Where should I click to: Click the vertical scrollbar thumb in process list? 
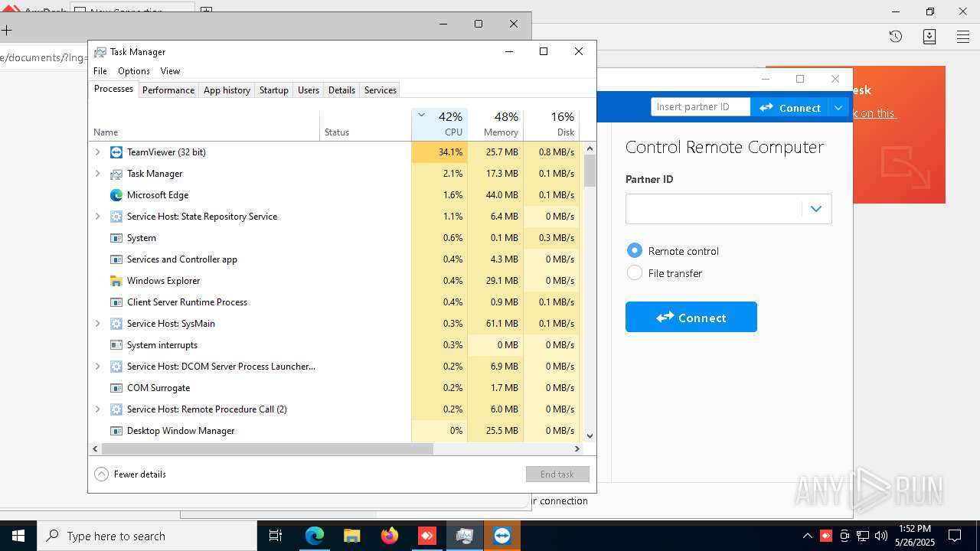(x=590, y=171)
